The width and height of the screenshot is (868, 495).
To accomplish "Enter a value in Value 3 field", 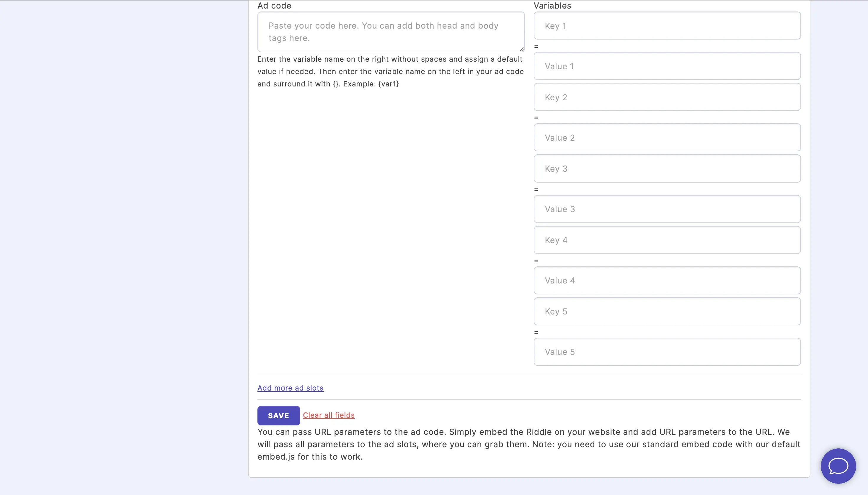I will click(667, 209).
